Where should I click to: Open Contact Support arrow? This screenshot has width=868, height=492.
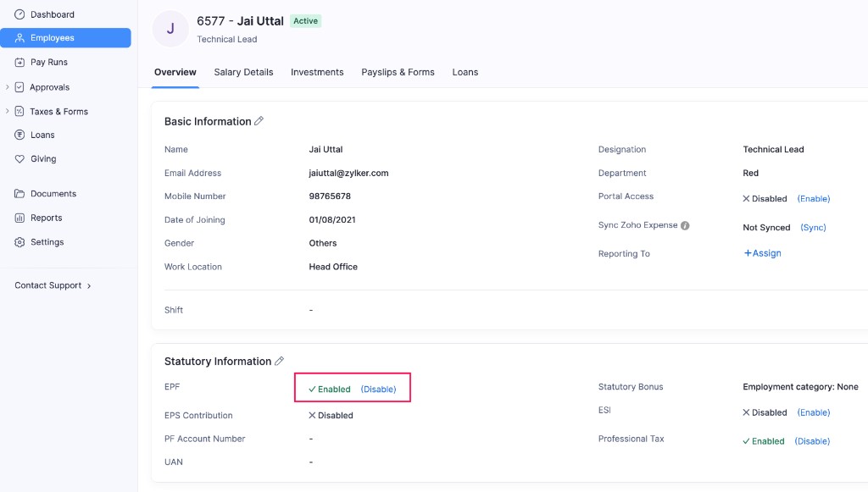click(x=89, y=286)
